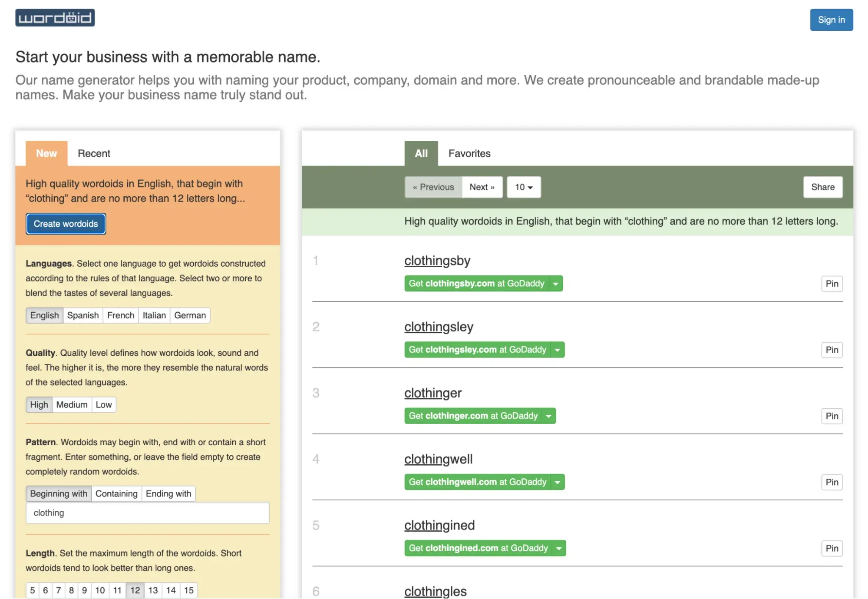Pin the clothingsby wordoid
Viewport: 868px width, 599px height.
point(832,284)
